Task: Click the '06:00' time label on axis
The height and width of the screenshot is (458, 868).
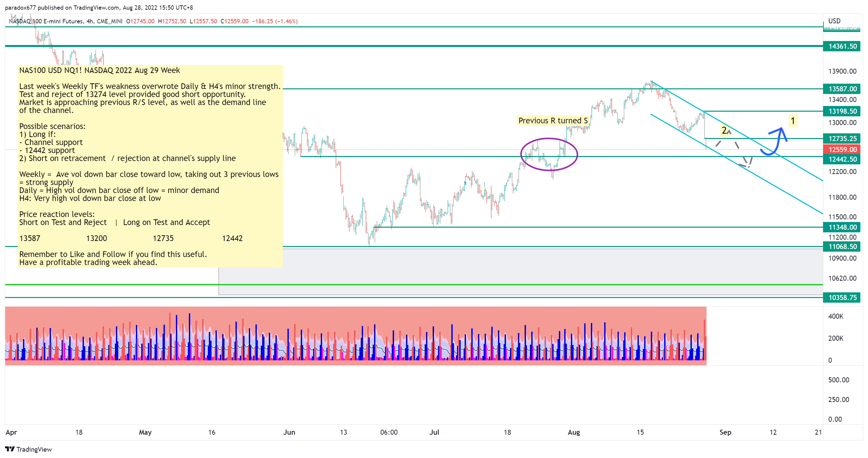Action: (389, 432)
